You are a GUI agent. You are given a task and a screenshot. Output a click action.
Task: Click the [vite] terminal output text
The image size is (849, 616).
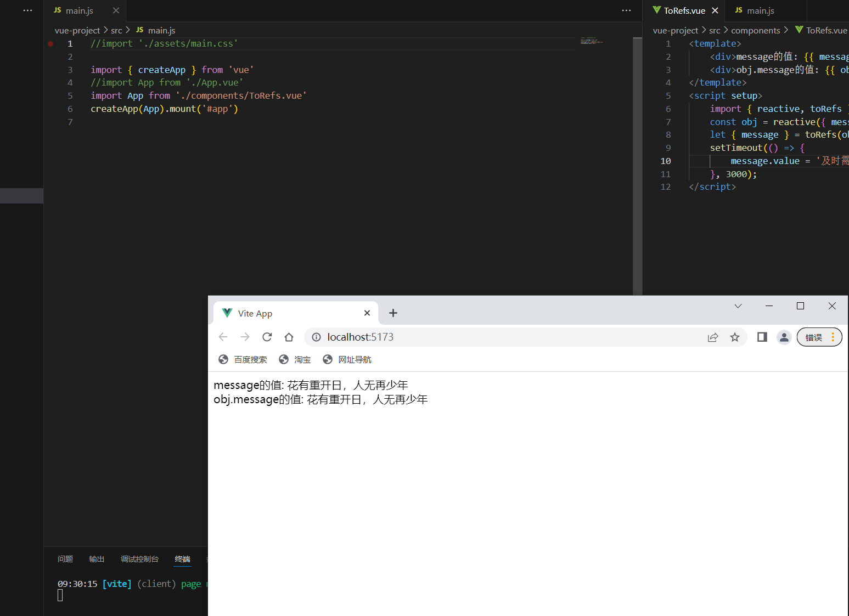(117, 584)
